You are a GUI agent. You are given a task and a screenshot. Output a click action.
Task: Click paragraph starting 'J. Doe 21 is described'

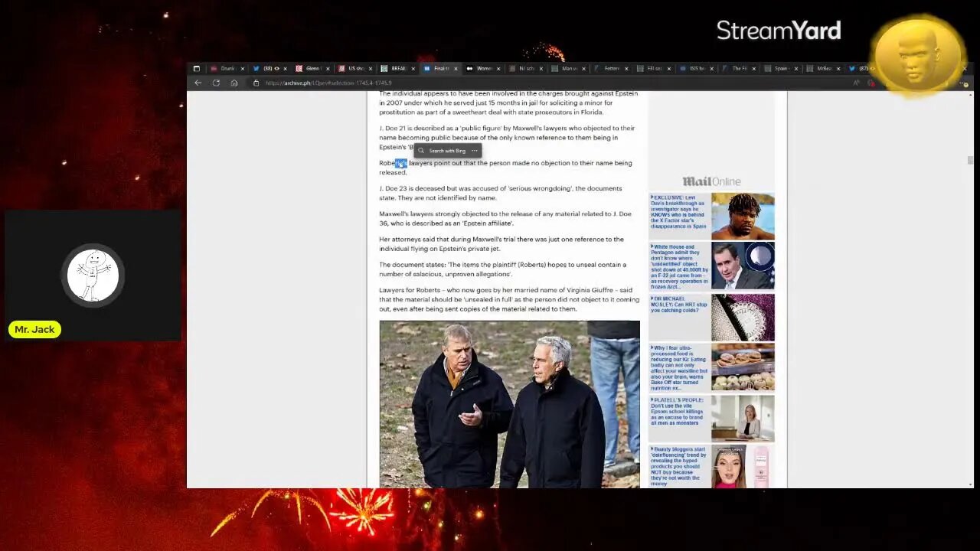tap(507, 138)
